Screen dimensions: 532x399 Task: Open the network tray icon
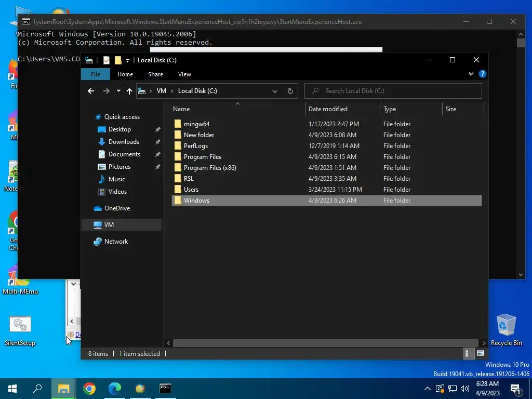tap(453, 389)
